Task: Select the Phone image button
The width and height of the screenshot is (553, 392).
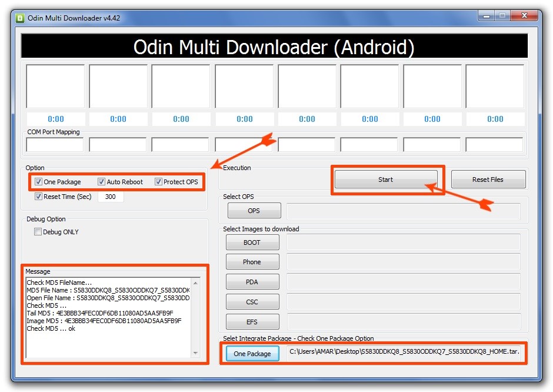Action: pos(252,262)
